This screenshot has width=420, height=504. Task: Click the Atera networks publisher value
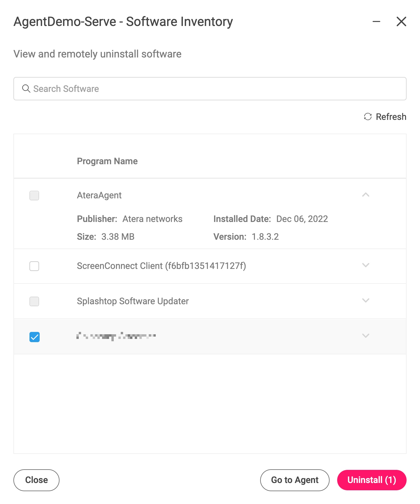pos(152,219)
